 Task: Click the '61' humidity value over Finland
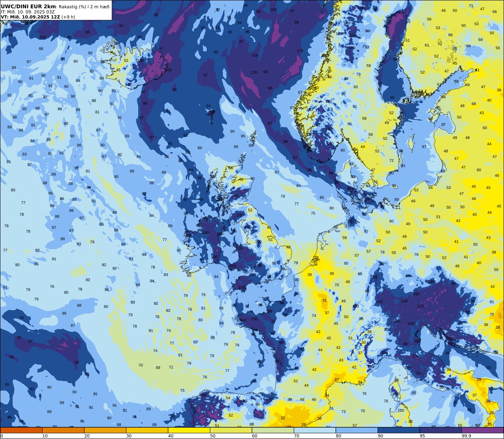427,45
